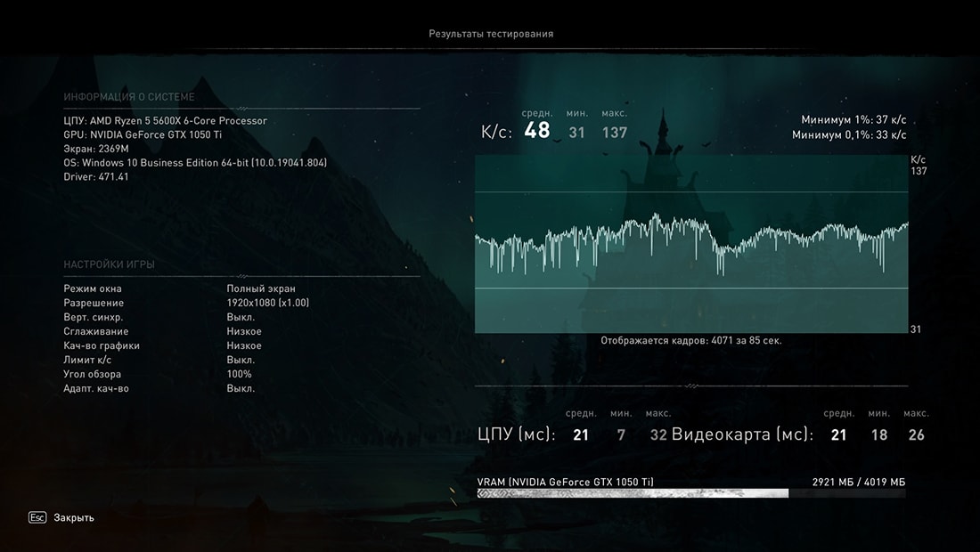Click the Лимит к/с label
The width and height of the screenshot is (980, 552).
coord(87,360)
